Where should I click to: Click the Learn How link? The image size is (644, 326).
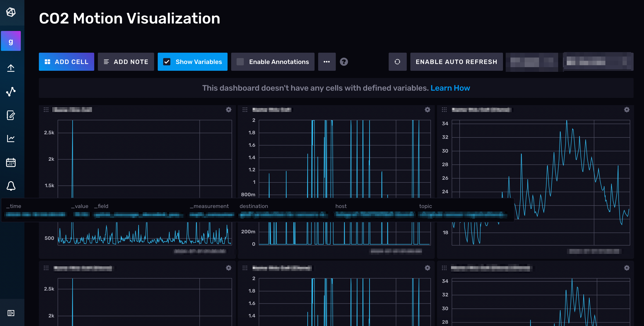(x=450, y=88)
